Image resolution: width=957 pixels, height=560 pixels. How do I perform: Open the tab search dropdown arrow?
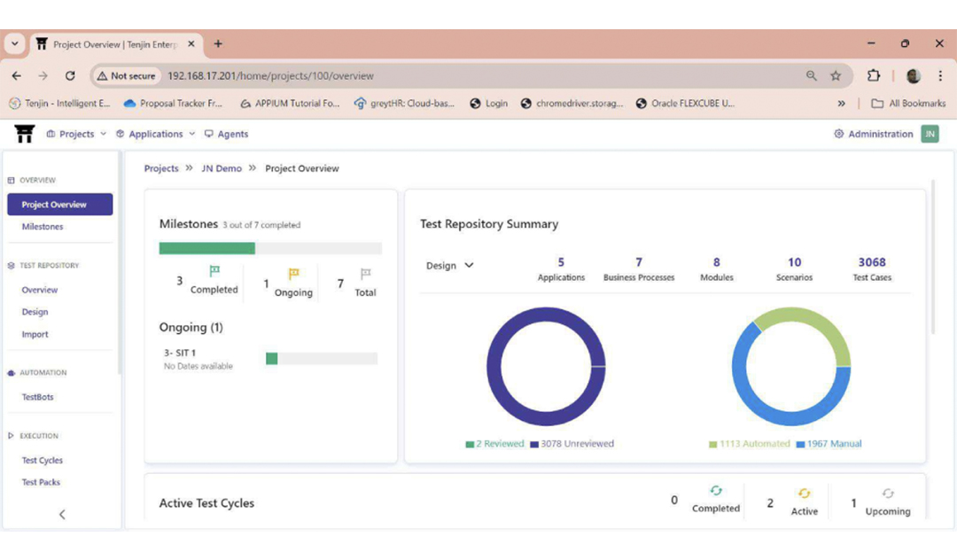click(x=15, y=44)
